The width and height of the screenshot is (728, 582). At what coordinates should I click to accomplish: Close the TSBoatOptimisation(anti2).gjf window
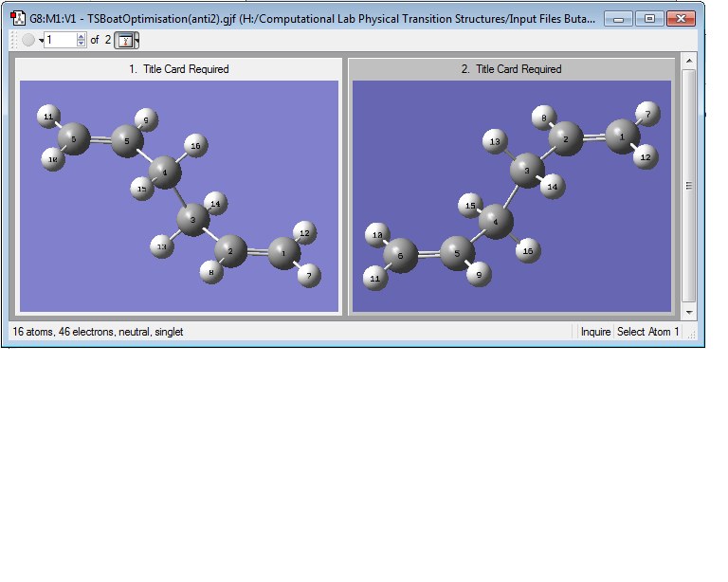click(x=682, y=19)
